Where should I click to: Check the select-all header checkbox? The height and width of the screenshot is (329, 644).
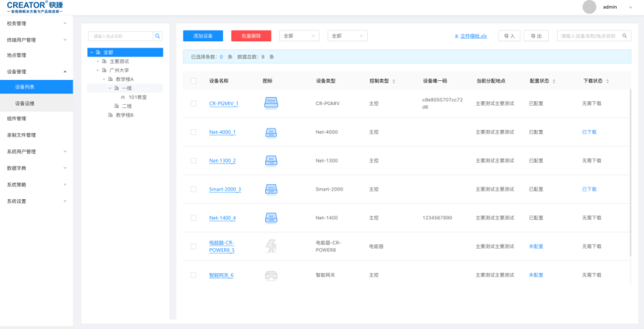click(194, 81)
